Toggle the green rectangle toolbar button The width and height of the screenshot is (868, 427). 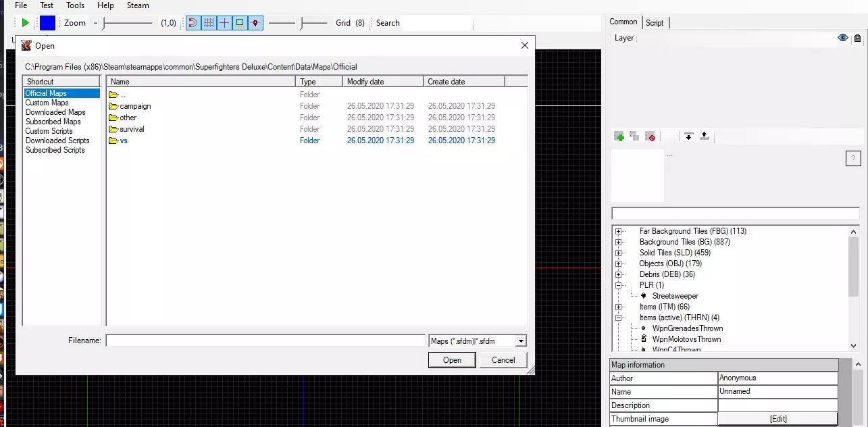tap(239, 23)
